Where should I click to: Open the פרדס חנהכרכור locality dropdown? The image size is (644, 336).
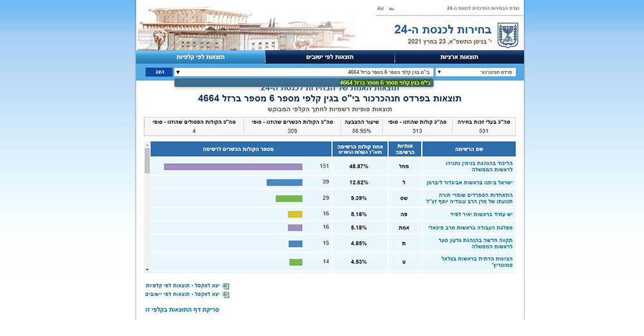[476, 72]
